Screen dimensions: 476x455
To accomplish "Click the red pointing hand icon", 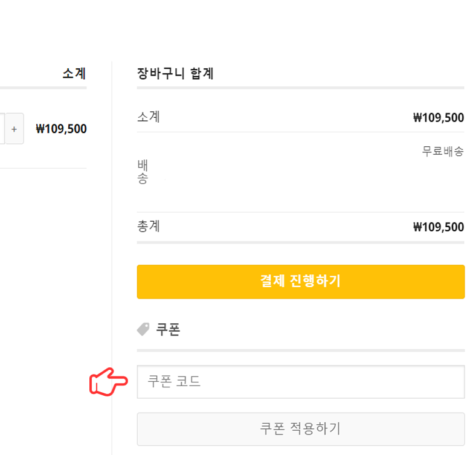I will click(x=109, y=382).
